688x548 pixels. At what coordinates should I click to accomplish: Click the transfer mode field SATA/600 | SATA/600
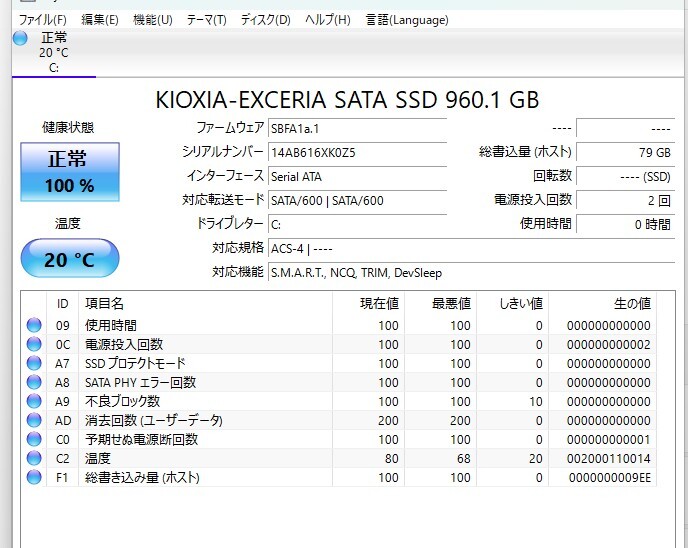tap(357, 201)
